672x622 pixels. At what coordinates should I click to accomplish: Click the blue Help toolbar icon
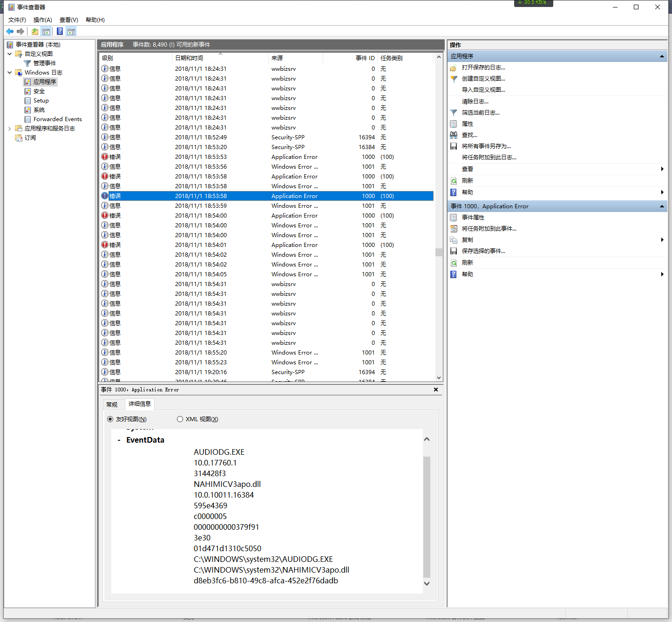pyautogui.click(x=60, y=31)
